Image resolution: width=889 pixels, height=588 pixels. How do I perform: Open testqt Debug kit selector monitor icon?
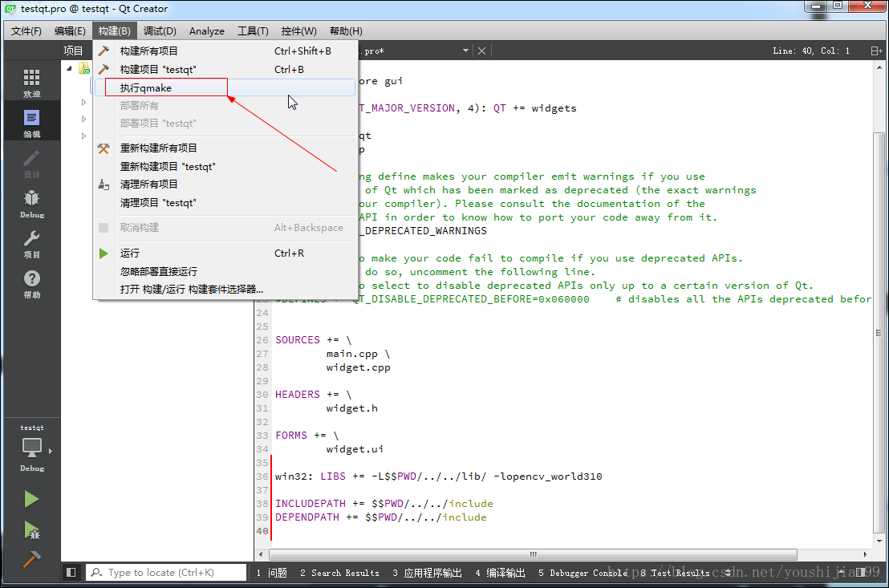(x=32, y=448)
